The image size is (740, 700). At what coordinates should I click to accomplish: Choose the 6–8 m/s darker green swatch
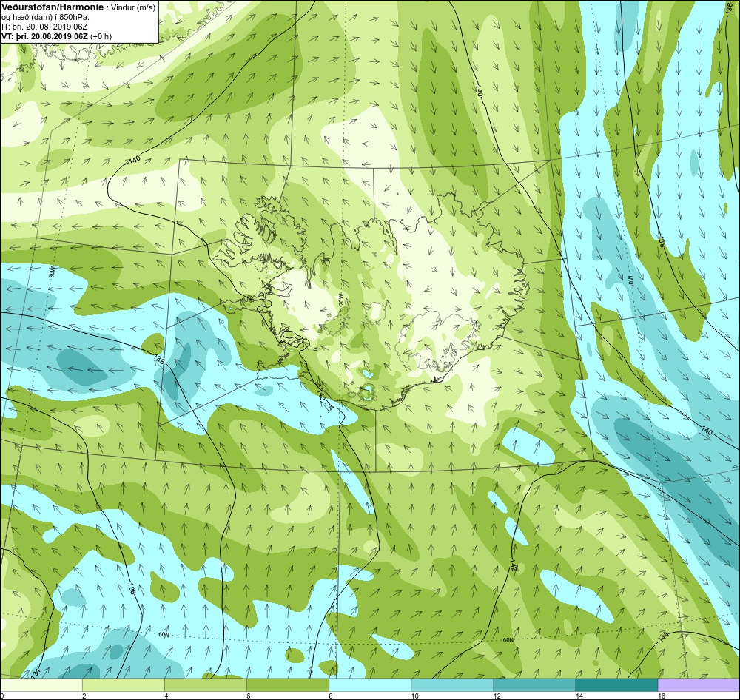[x=288, y=684]
